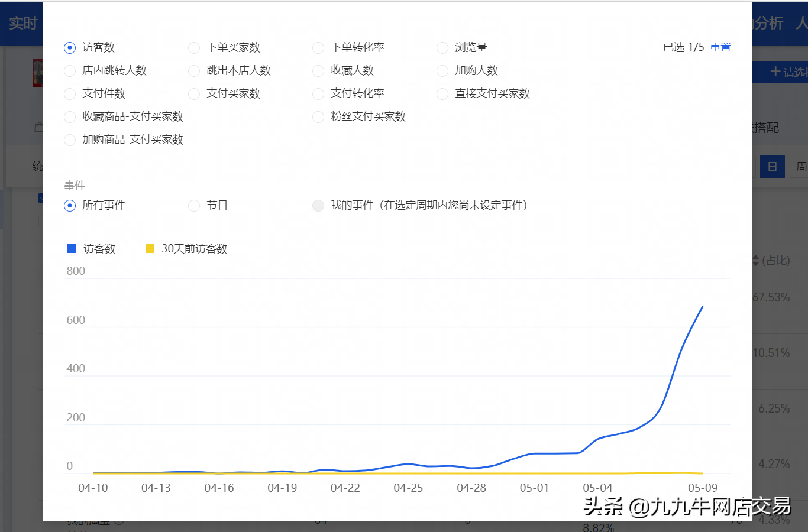
Task: Select 收藏商品-支付买家数 option
Action: coord(70,117)
